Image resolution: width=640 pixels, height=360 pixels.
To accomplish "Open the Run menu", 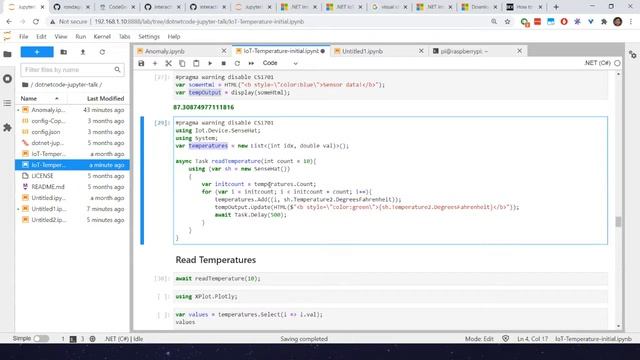I will (81, 36).
